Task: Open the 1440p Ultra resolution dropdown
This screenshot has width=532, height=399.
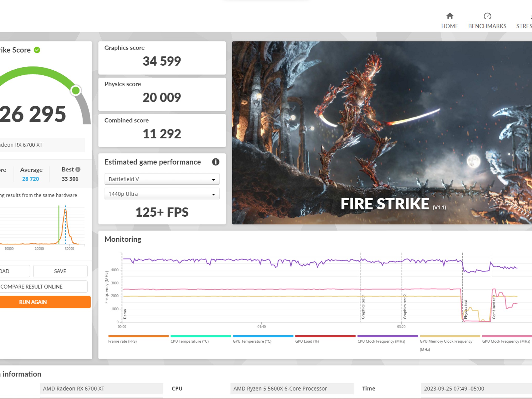Action: (162, 194)
